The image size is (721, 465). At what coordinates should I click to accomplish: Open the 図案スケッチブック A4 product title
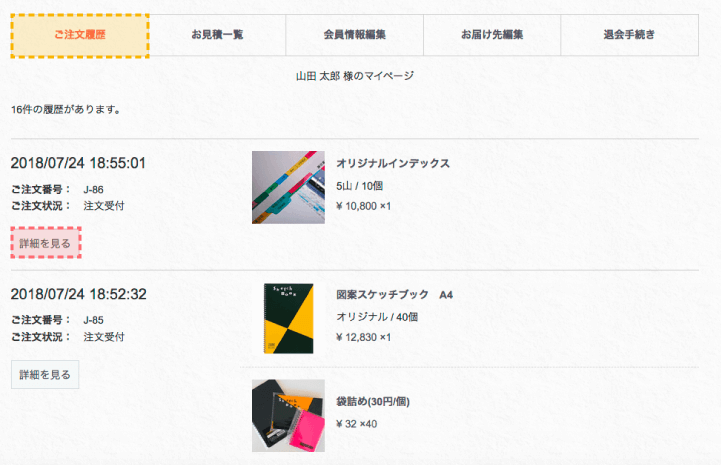[x=395, y=295]
